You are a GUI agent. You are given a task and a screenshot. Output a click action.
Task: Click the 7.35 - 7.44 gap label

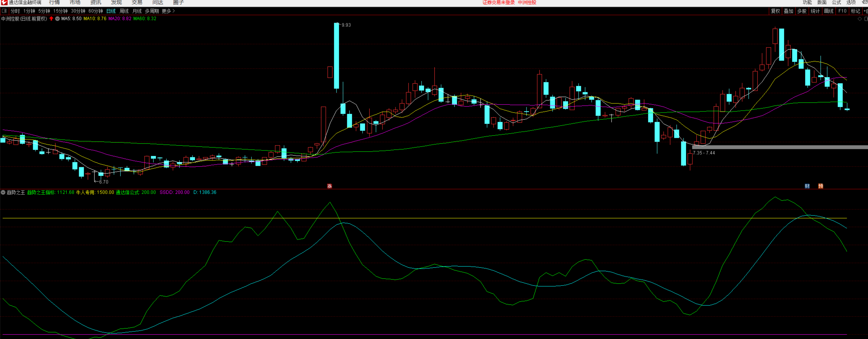(x=704, y=153)
